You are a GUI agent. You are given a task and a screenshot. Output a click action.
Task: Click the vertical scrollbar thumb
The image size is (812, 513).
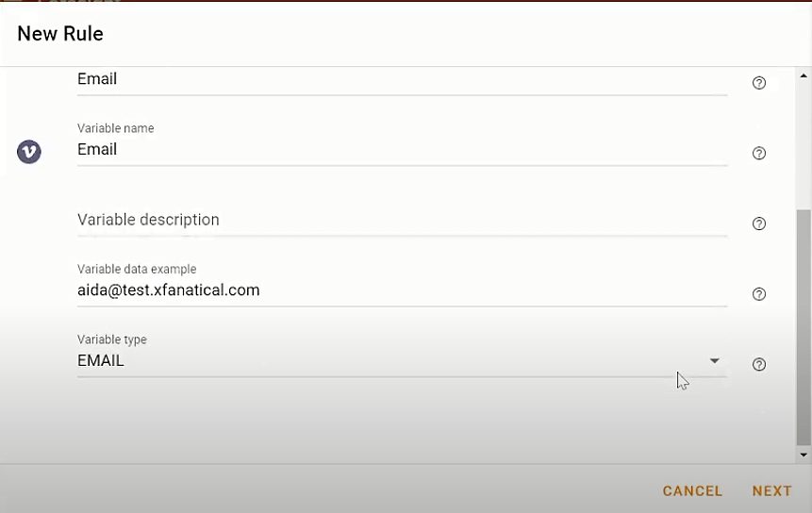(804, 327)
